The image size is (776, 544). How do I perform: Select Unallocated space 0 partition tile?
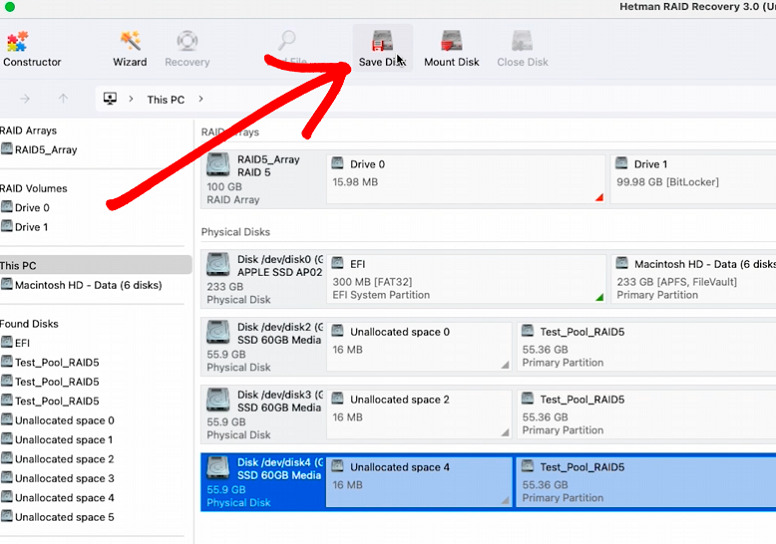419,346
